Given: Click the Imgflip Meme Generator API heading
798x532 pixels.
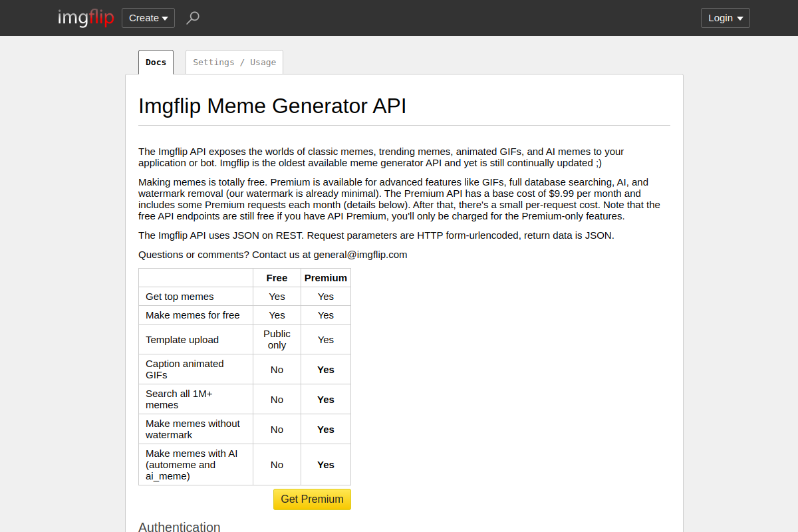Looking at the screenshot, I should (x=272, y=106).
